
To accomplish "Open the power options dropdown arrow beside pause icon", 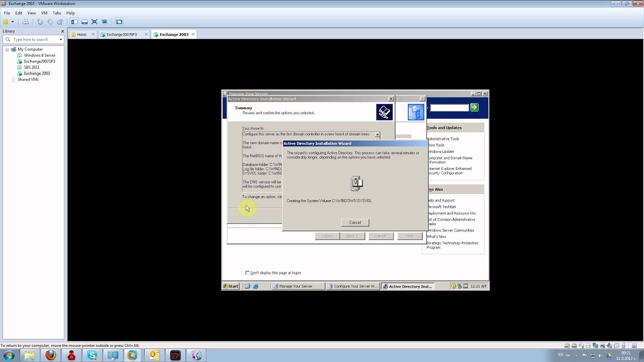I will click(x=13, y=22).
